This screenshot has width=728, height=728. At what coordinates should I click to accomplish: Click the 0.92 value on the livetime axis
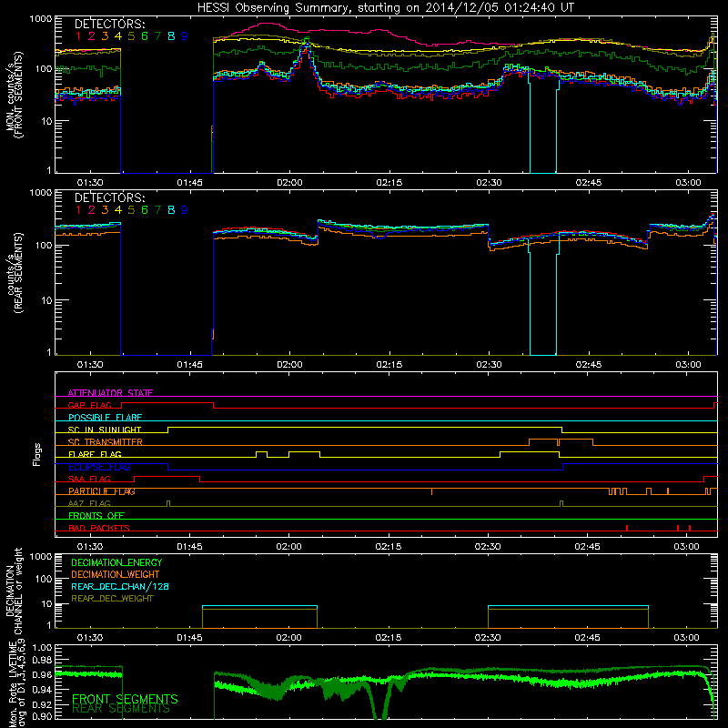[42, 704]
